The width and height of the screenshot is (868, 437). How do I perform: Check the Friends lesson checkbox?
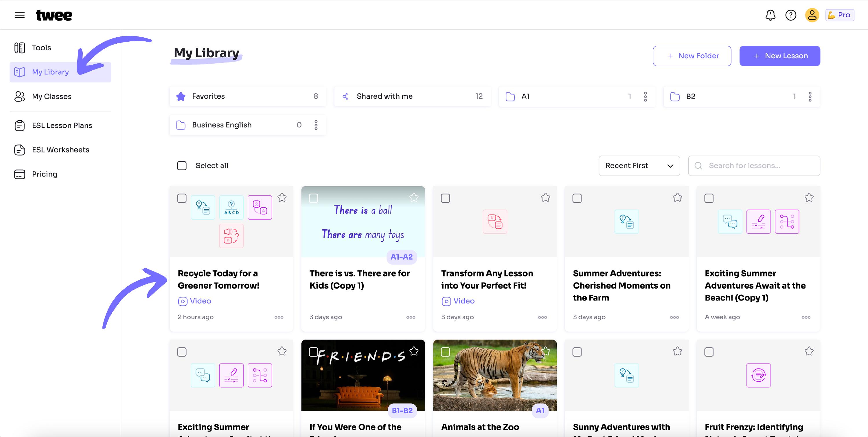click(x=313, y=352)
